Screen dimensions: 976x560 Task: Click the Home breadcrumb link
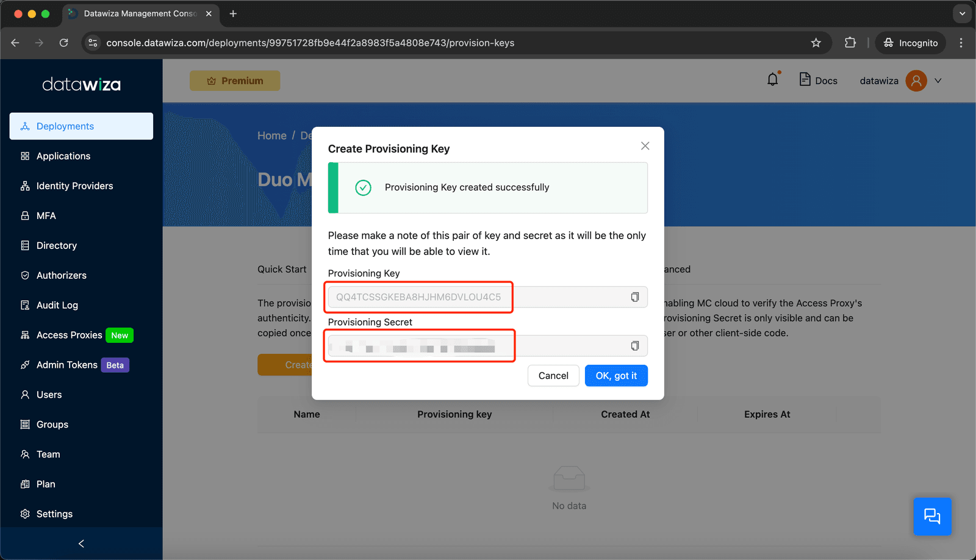pyautogui.click(x=272, y=135)
